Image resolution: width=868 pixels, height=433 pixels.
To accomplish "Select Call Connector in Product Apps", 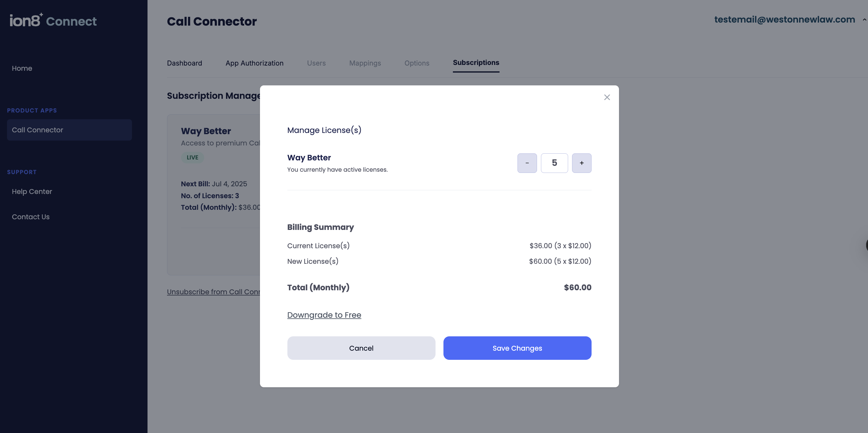I will (x=69, y=130).
